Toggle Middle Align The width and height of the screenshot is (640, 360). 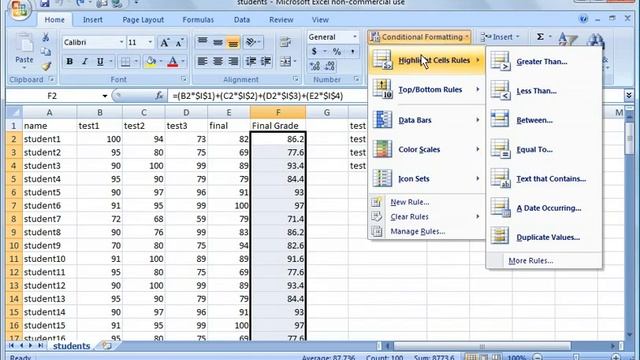[218, 42]
